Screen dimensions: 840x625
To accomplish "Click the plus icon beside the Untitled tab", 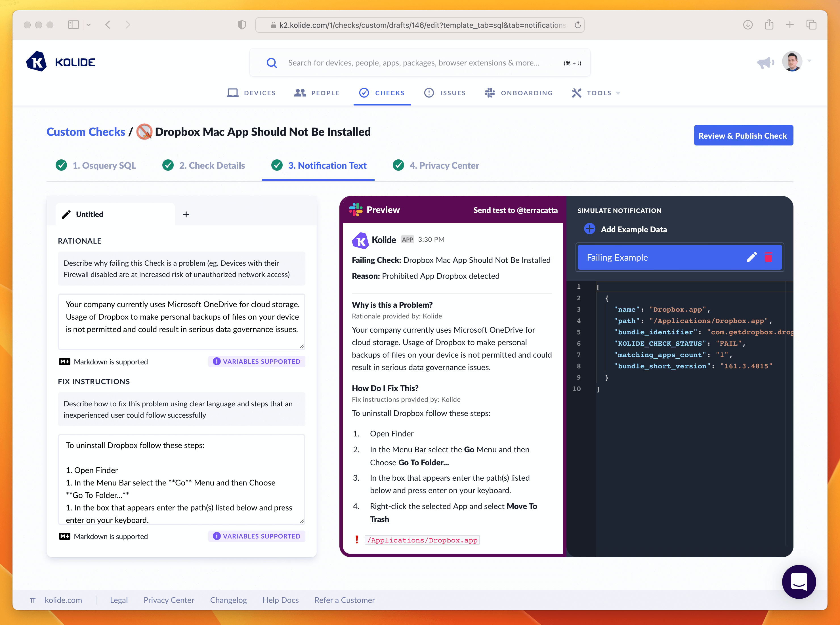I will [x=186, y=214].
